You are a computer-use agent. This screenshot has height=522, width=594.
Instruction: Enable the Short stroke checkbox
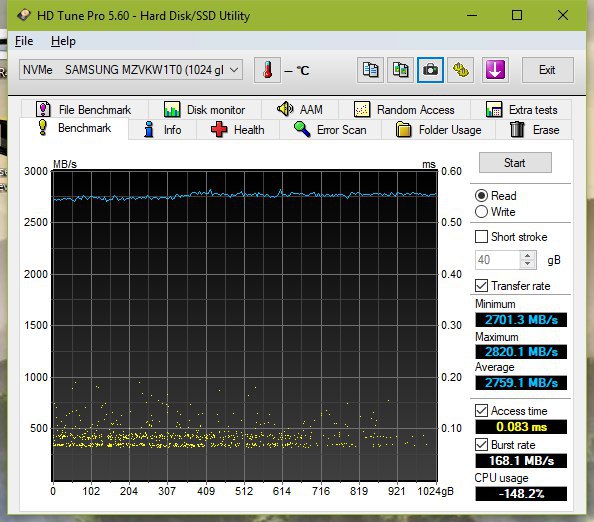481,237
